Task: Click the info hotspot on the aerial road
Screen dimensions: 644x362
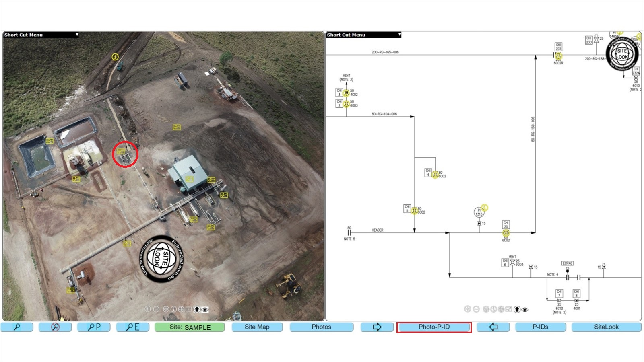Action: point(115,57)
